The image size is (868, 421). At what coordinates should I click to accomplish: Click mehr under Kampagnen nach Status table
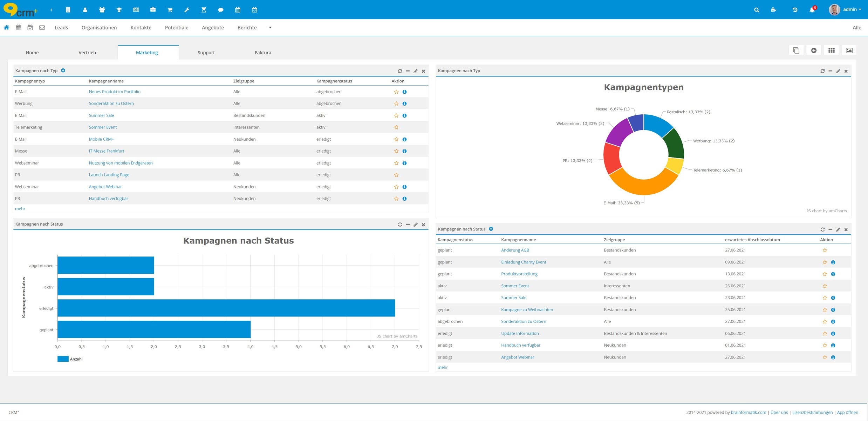tap(442, 367)
